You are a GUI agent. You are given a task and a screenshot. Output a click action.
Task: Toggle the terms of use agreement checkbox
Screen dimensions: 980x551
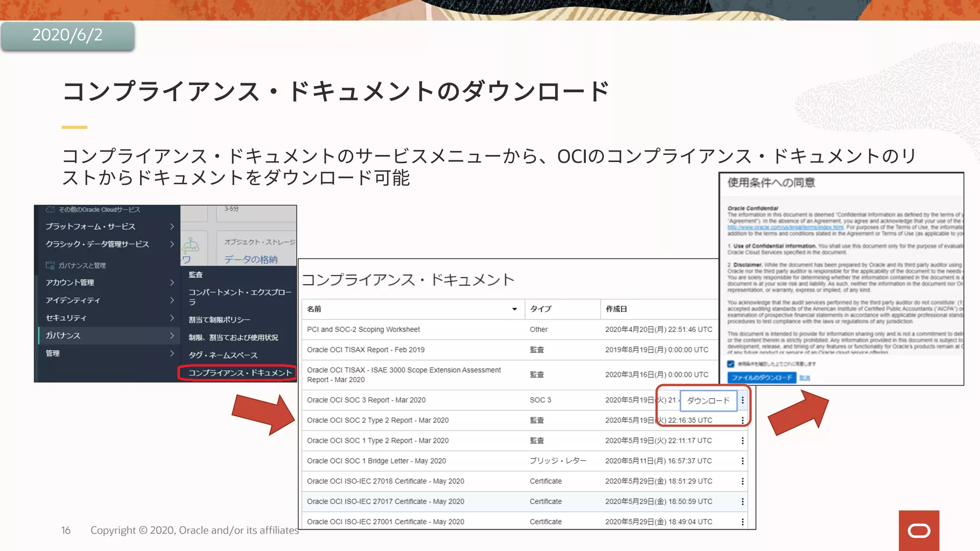point(731,364)
